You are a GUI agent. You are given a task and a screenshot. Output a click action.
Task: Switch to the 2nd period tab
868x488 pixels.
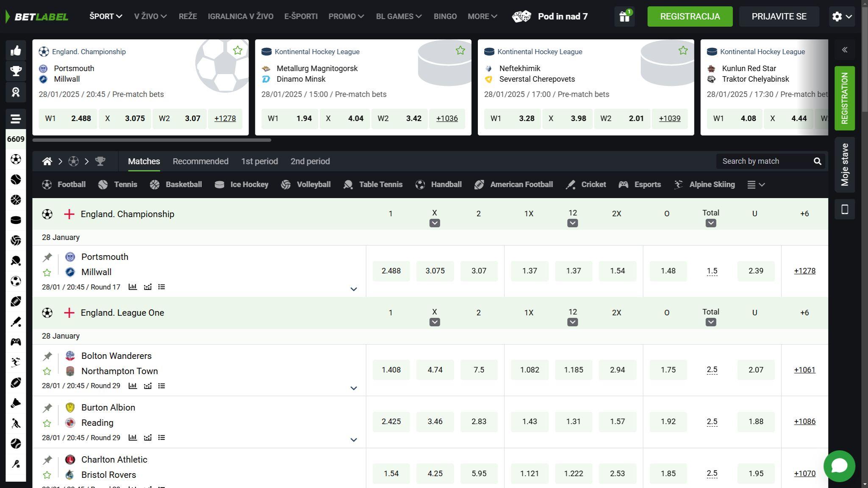coord(310,161)
